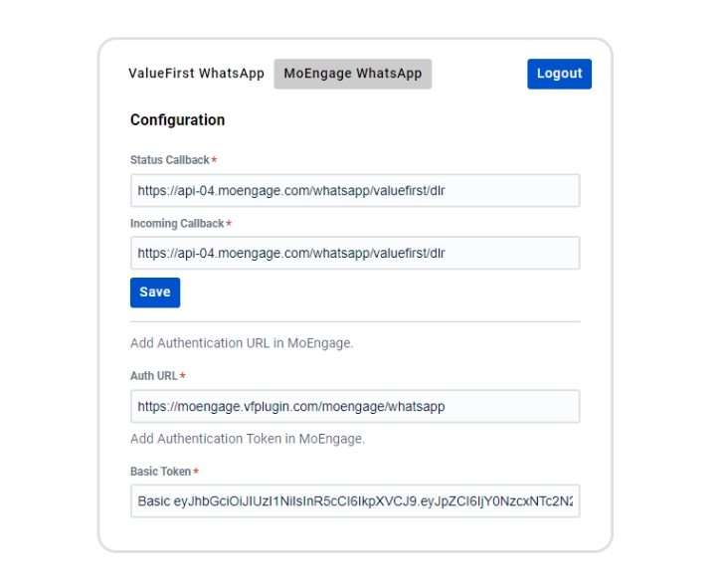Click the Save button
726x588 pixels.
[155, 293]
